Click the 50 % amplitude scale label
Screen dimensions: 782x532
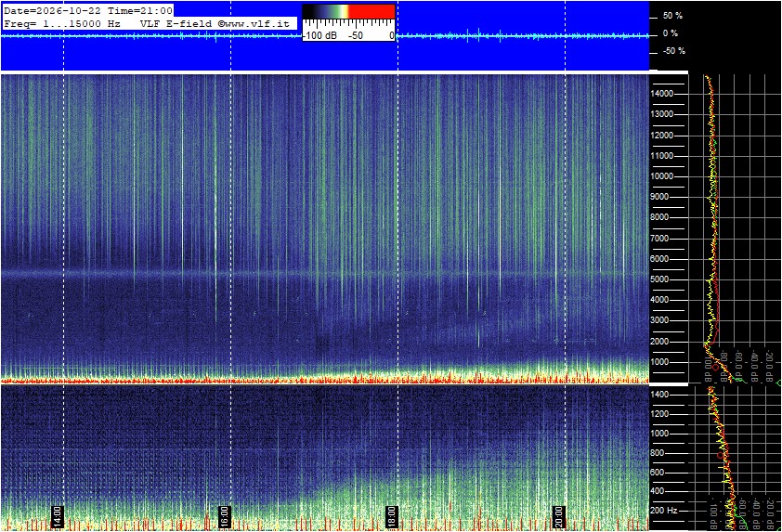point(672,16)
